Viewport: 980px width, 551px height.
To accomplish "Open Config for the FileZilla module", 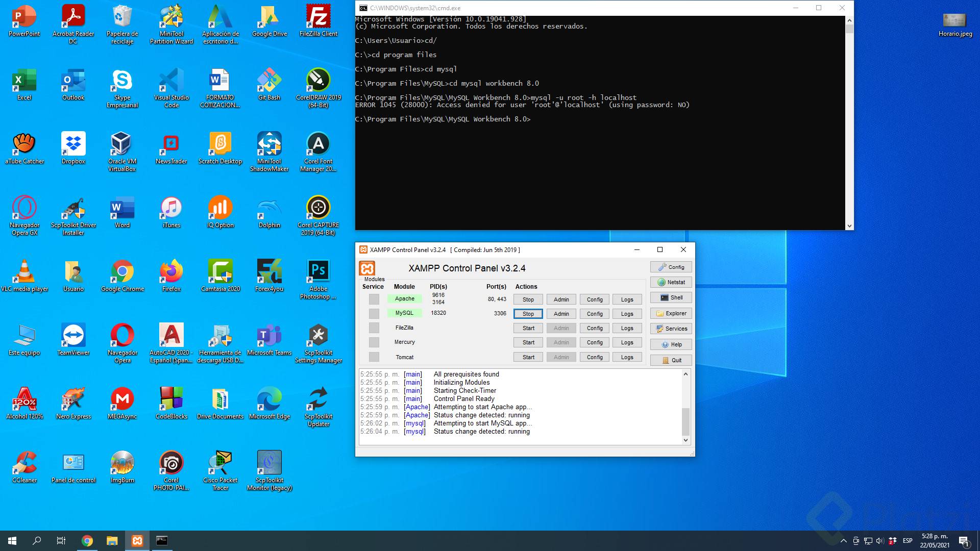I will [x=595, y=328].
